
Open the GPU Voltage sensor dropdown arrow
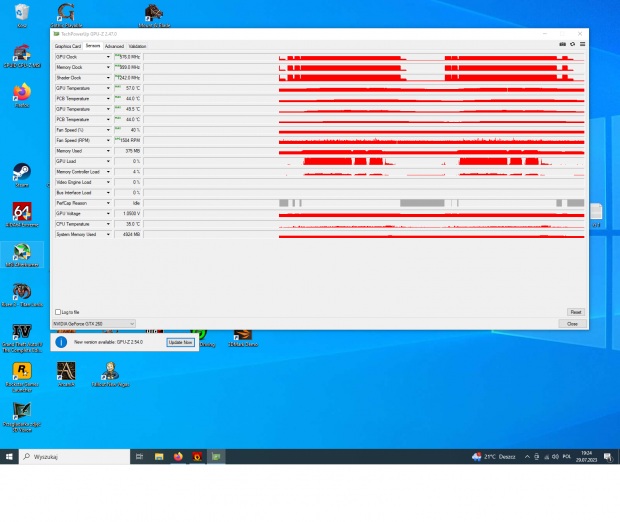click(108, 214)
